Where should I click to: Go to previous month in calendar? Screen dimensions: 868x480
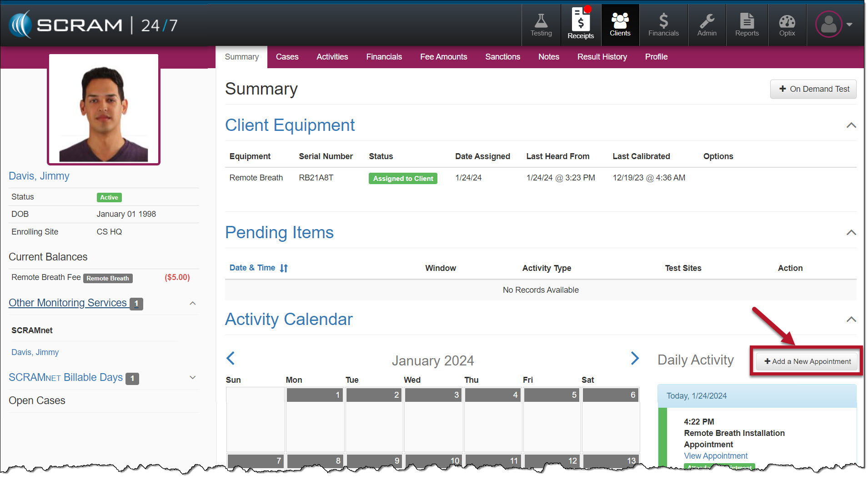point(231,359)
